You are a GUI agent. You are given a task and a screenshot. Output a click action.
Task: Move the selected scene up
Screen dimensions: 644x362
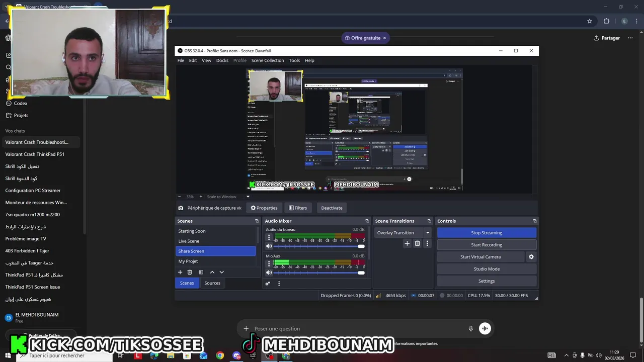click(212, 272)
